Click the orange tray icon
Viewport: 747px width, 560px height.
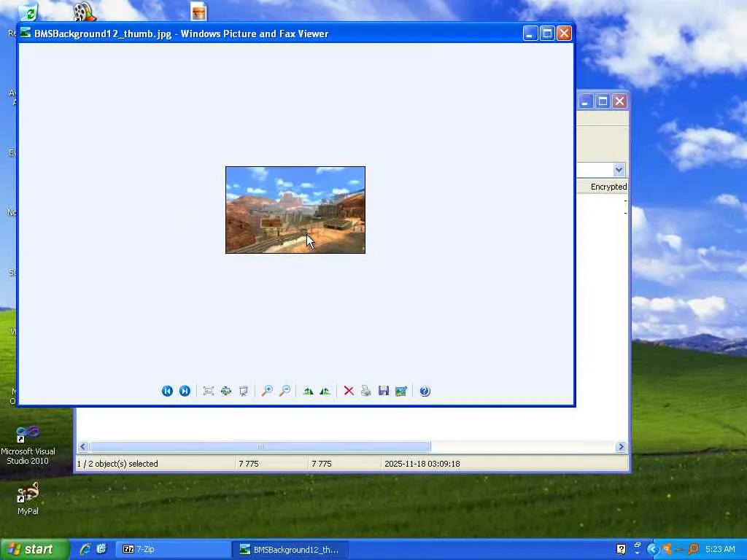pyautogui.click(x=667, y=549)
